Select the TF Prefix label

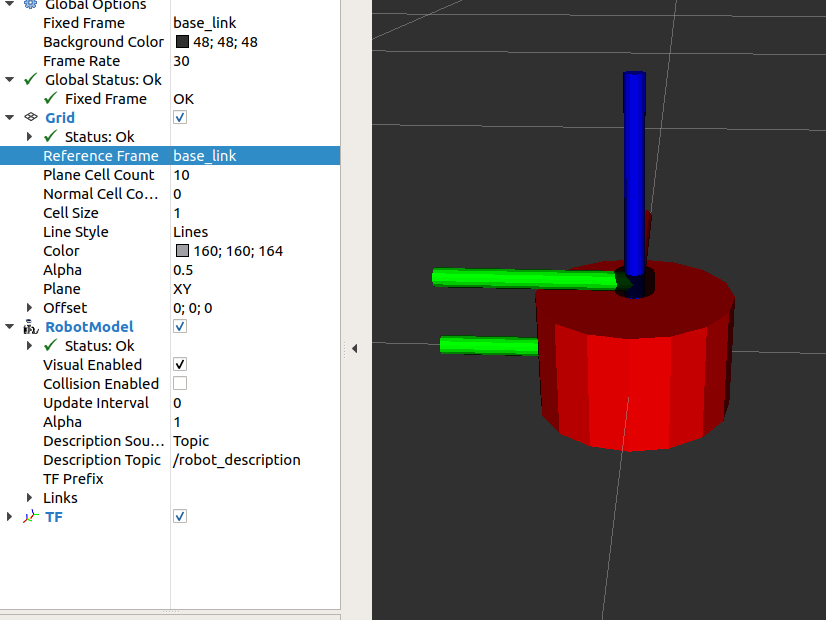tap(73, 479)
